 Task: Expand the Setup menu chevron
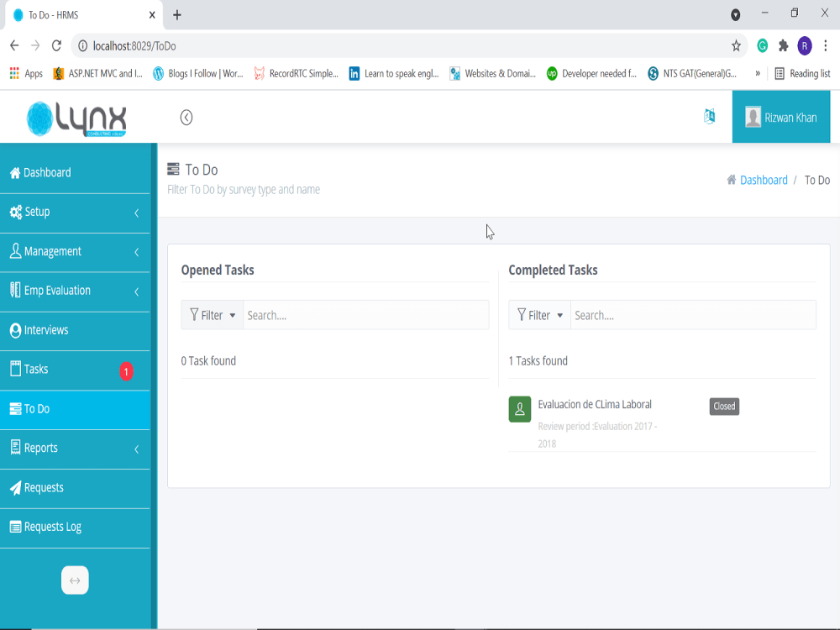point(137,213)
